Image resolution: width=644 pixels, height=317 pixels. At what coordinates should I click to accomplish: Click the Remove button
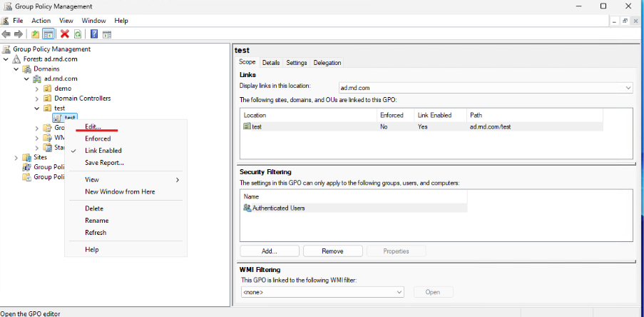point(332,251)
